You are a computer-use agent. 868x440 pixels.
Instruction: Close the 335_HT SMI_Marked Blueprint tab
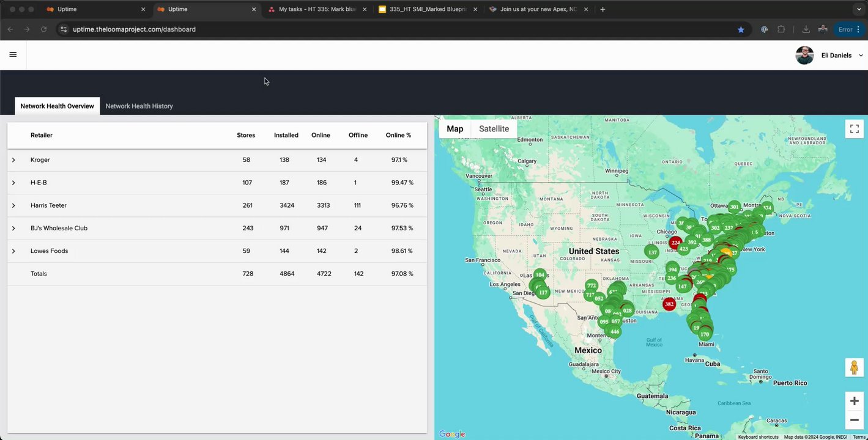click(x=475, y=9)
